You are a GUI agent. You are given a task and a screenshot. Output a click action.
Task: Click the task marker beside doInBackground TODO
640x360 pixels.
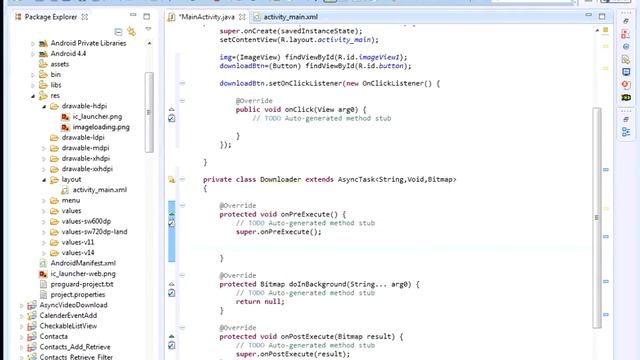(171, 293)
